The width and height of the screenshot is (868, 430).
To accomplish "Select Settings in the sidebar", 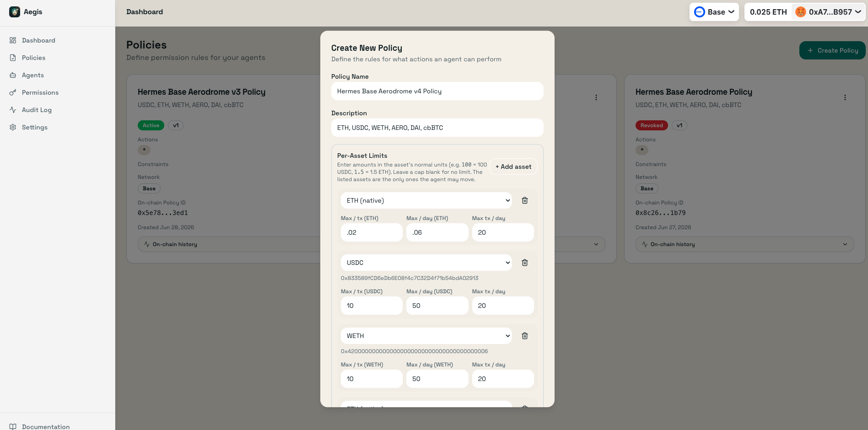I will (34, 127).
